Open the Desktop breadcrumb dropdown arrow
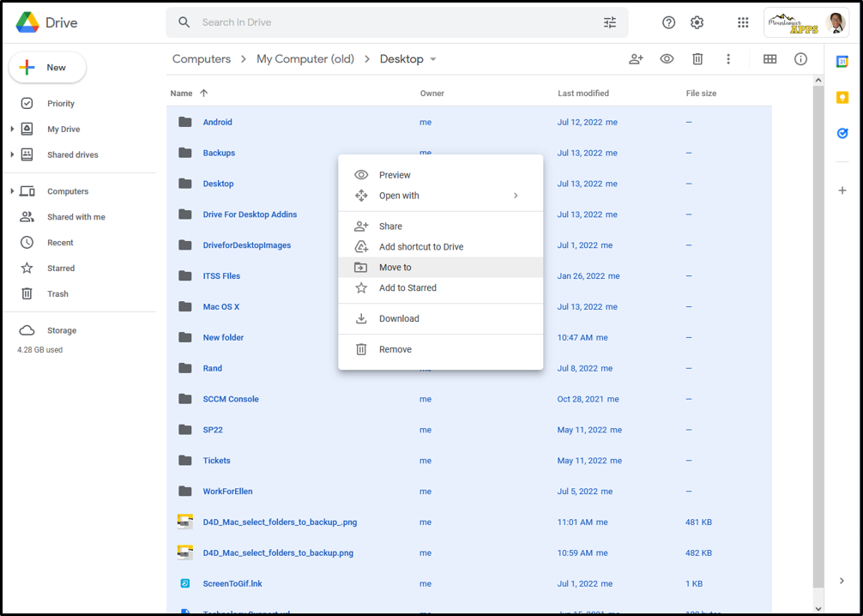Screen dimensions: 863x616 (x=434, y=59)
